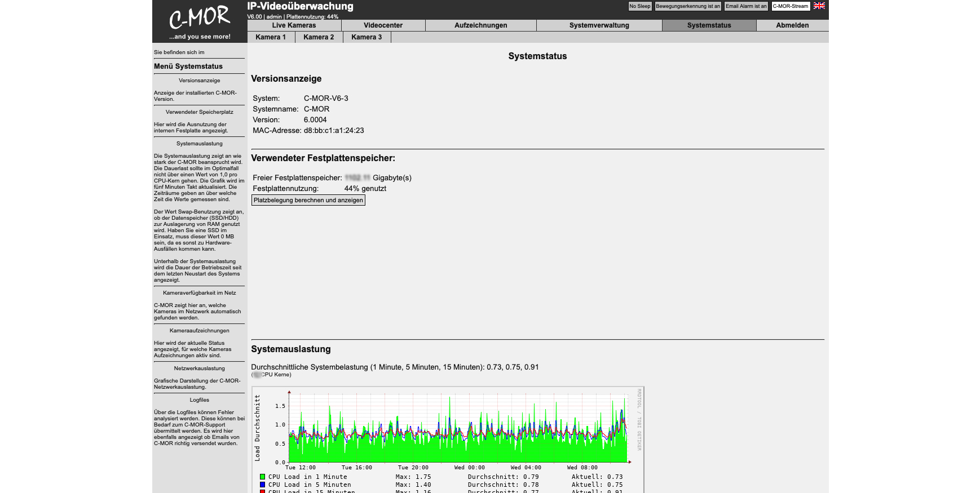This screenshot has width=980, height=493.
Task: Click the System value C-MOR-V6-3
Action: [x=326, y=99]
